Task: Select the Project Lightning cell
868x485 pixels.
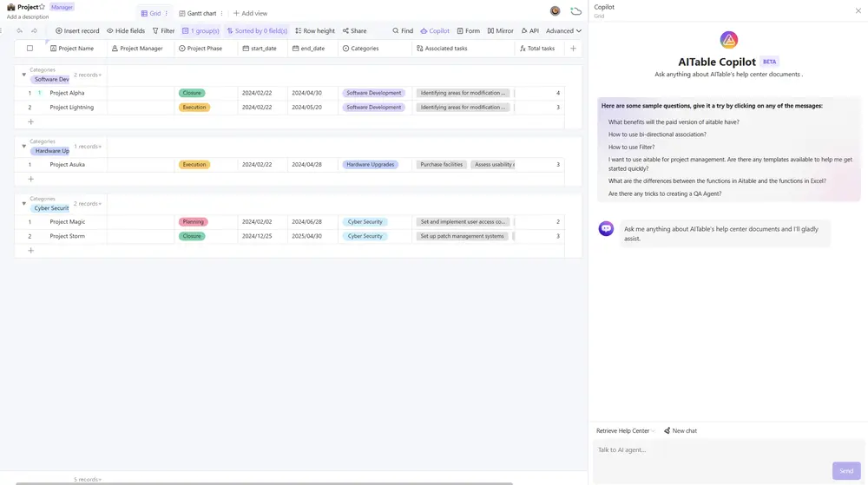Action: (x=76, y=108)
